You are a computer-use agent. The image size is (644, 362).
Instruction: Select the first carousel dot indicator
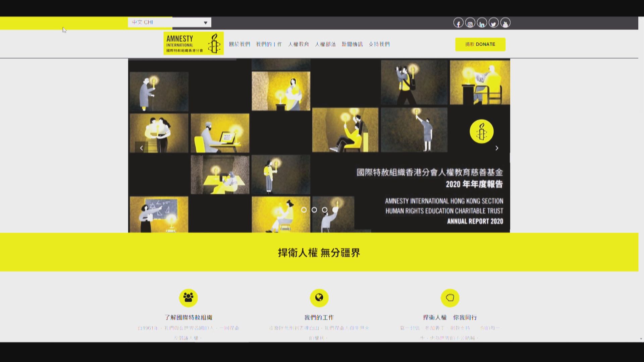pos(304,210)
